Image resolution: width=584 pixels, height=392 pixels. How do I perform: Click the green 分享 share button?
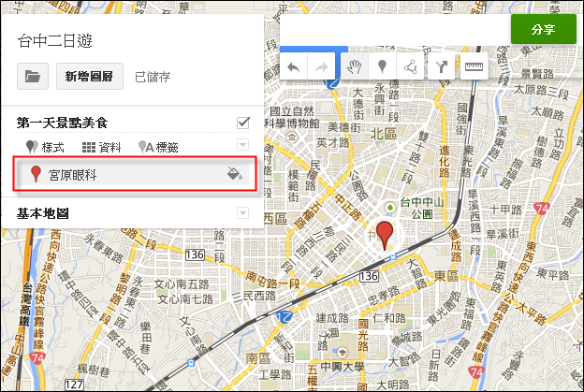coord(544,29)
